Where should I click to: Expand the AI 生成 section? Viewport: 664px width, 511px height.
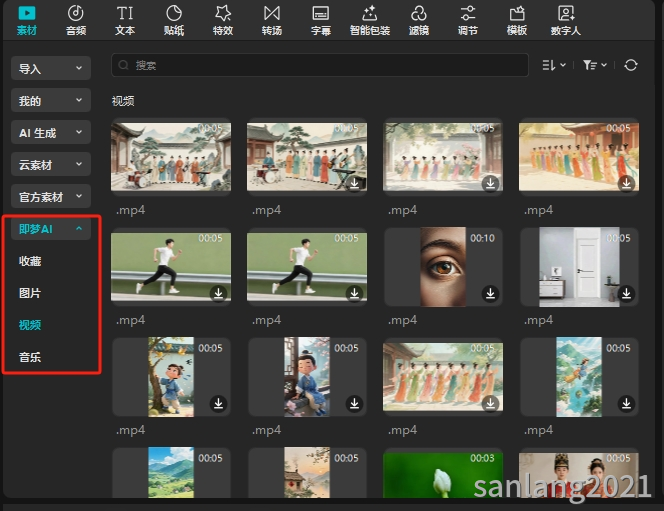51,133
